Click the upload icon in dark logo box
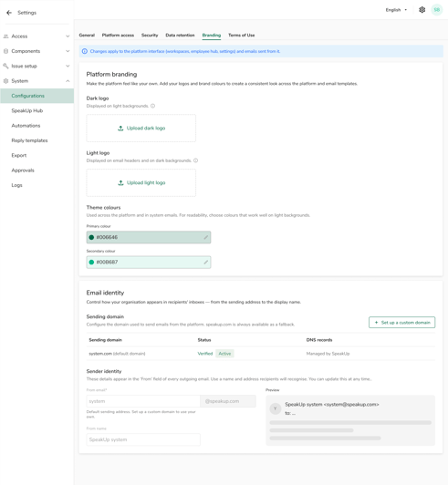Screen dimensions: 448x485 [120, 128]
